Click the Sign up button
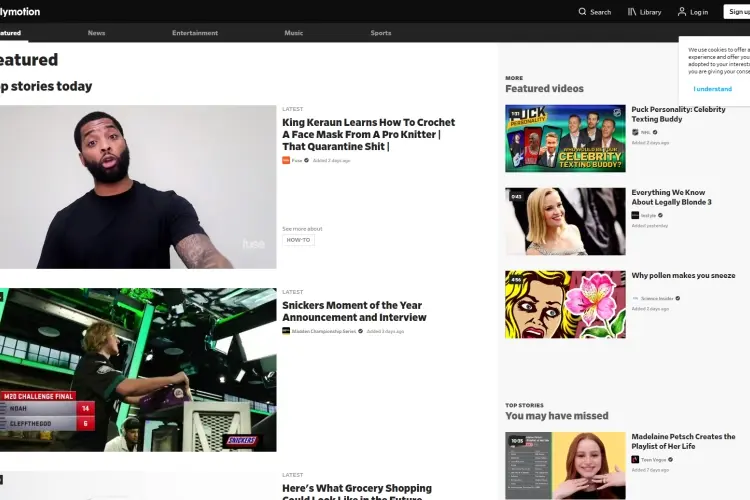 (x=737, y=11)
